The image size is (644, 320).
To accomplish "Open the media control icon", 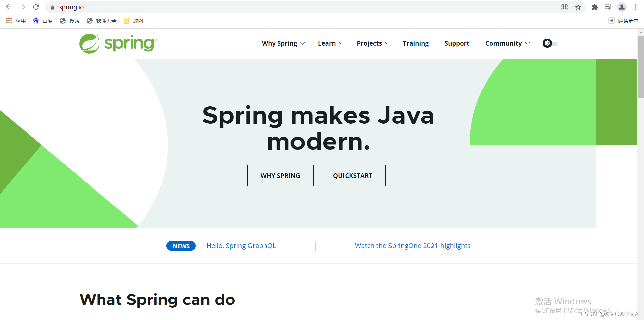I will coord(608,7).
